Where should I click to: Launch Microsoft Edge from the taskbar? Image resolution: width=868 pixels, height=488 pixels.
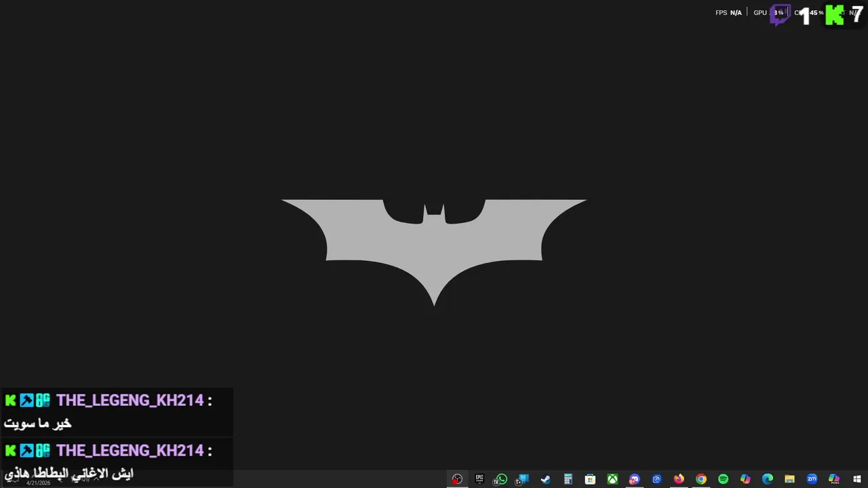pos(768,479)
